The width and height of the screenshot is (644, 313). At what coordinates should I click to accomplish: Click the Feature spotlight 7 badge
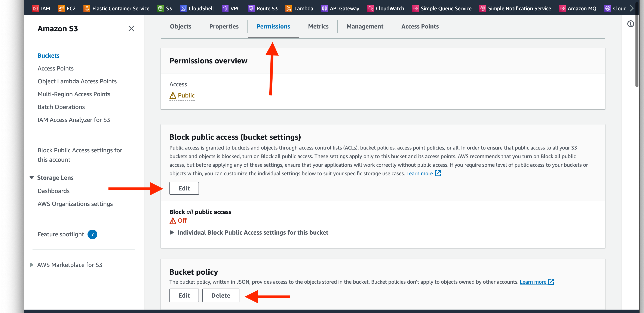point(92,234)
